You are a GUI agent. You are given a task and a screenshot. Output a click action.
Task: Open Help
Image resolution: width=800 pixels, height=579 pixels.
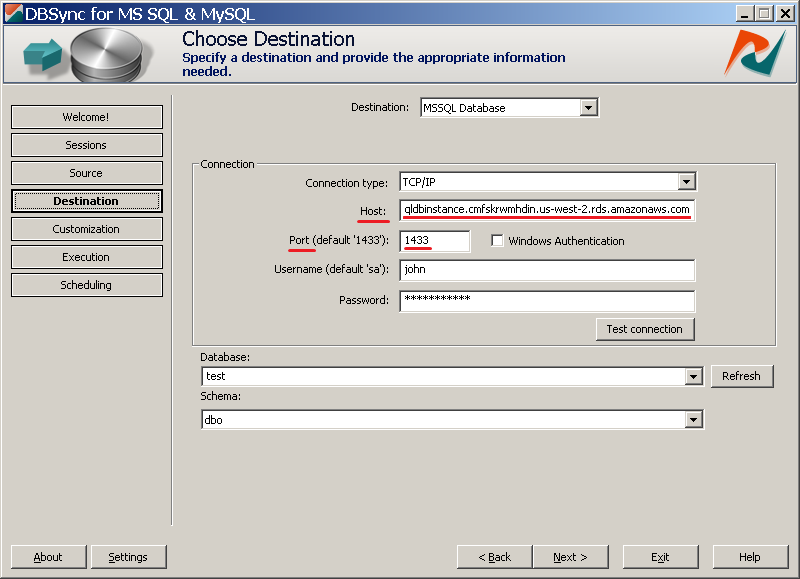pyautogui.click(x=750, y=557)
